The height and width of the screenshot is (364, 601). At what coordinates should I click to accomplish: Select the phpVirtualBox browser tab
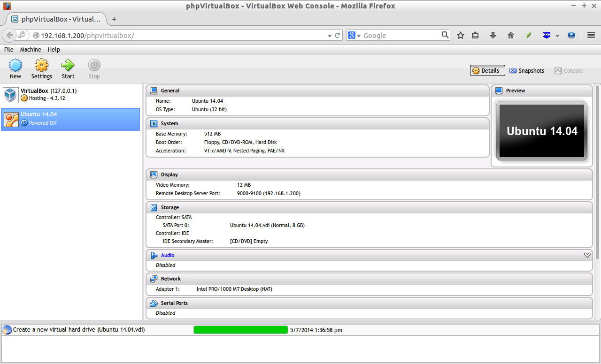(56, 19)
